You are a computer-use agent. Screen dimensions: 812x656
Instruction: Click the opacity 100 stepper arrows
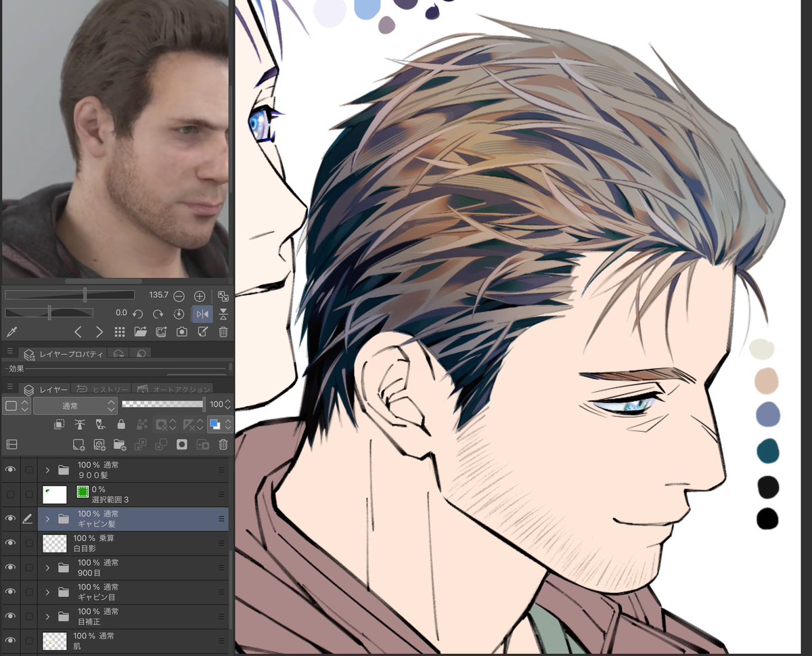[228, 405]
